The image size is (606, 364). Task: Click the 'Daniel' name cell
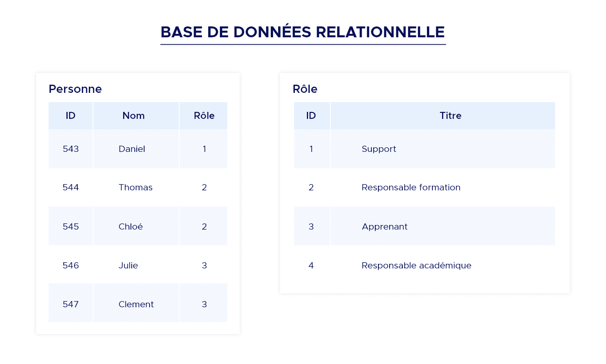click(x=132, y=149)
